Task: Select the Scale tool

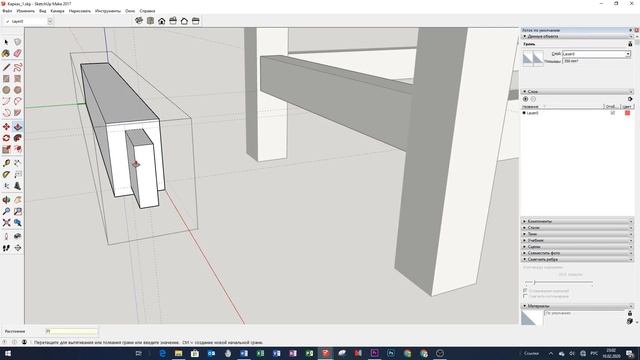Action: [6, 150]
